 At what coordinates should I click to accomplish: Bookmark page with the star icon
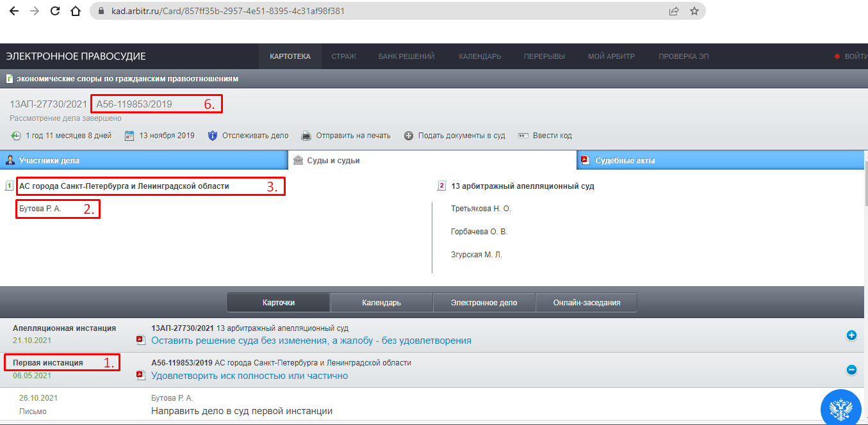(694, 11)
